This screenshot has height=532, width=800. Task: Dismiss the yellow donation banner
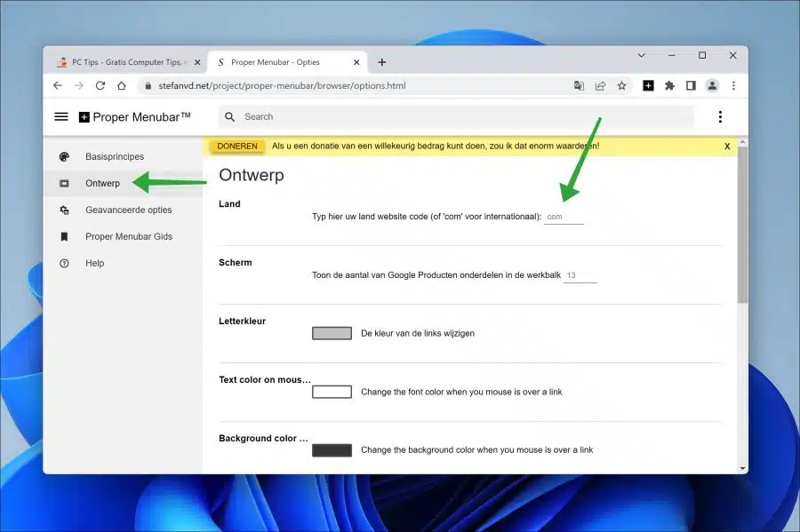727,147
